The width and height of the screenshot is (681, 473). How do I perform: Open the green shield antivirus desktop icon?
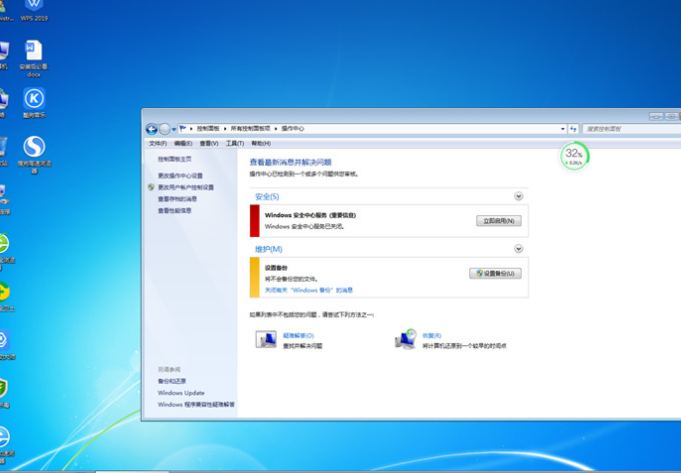pyautogui.click(x=4, y=392)
